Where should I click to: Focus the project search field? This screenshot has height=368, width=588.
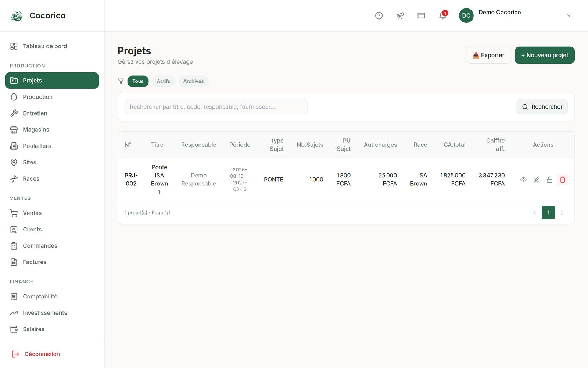216,107
